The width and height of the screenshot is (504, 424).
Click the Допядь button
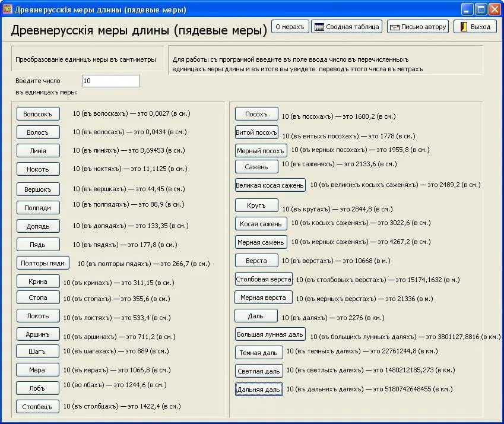click(38, 226)
